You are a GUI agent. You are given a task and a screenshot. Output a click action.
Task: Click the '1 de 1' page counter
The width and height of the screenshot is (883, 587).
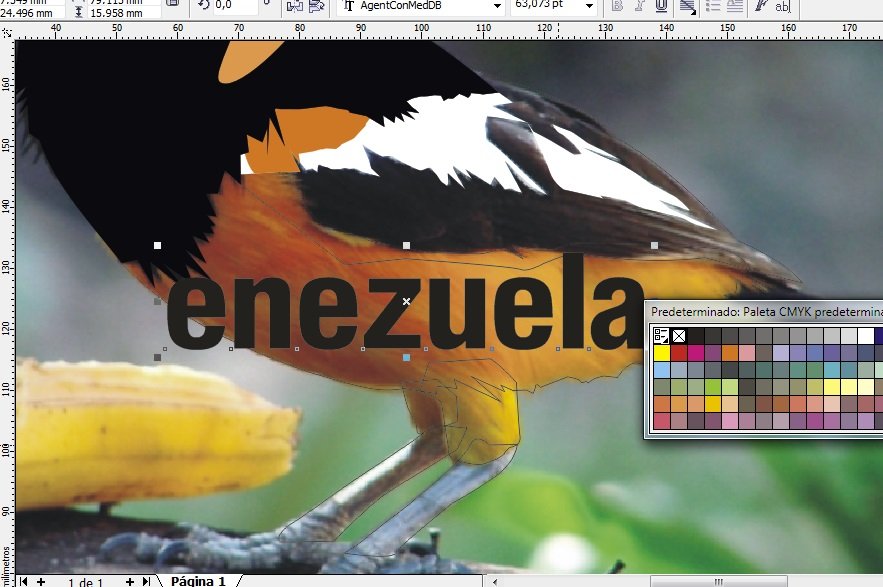pyautogui.click(x=86, y=582)
